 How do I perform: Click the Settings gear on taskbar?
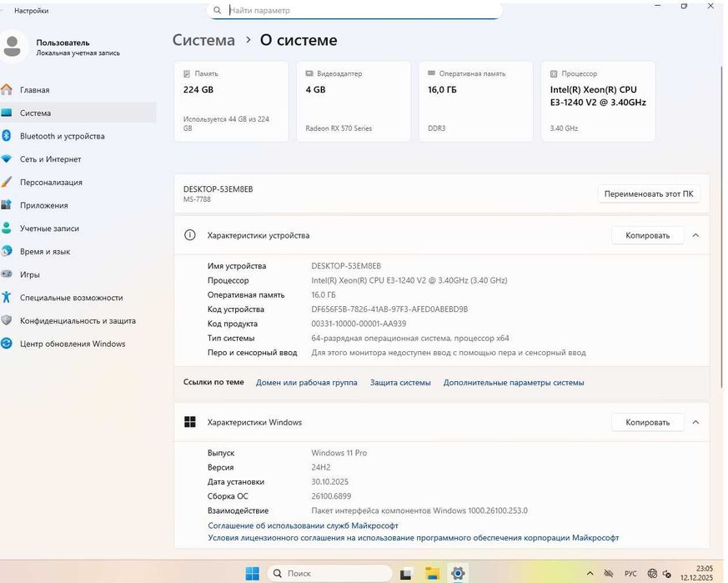(x=458, y=573)
